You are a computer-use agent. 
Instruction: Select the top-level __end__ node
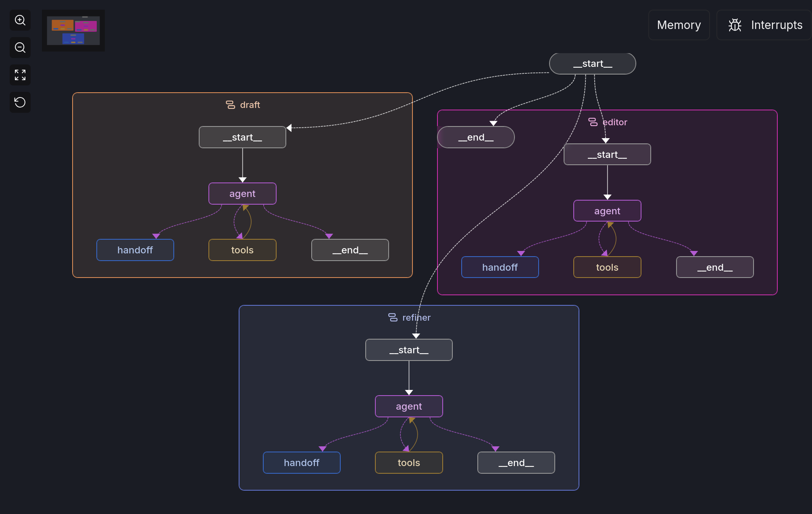click(476, 137)
